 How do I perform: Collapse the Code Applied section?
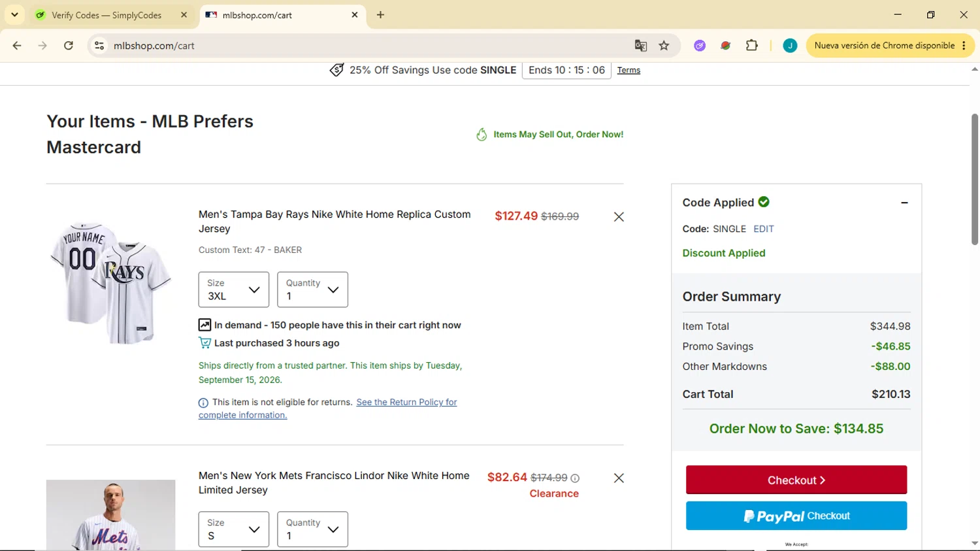tap(904, 203)
